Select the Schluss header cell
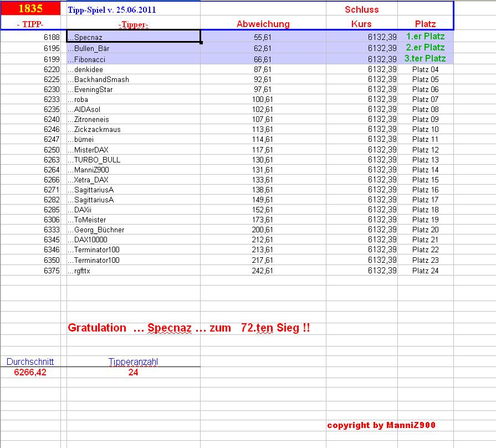 (x=361, y=9)
